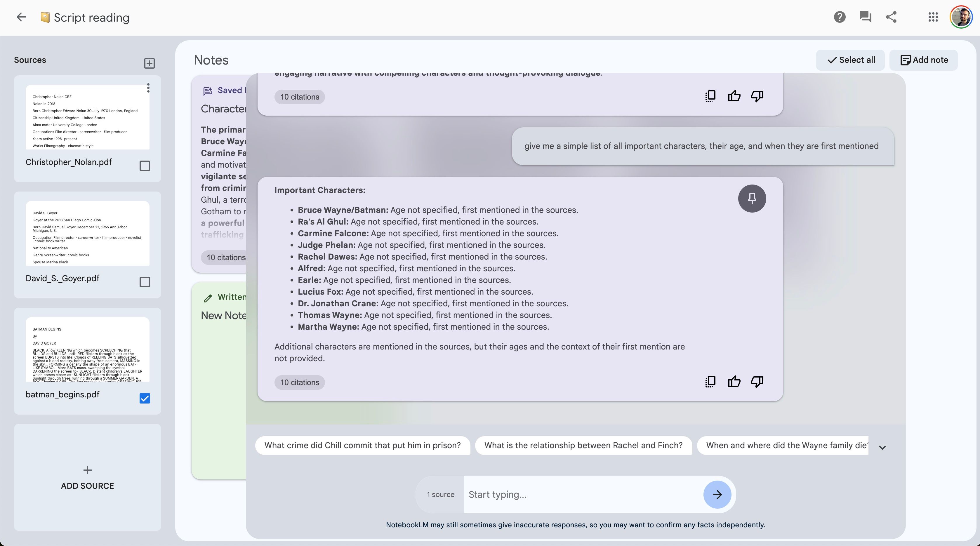The height and width of the screenshot is (546, 980).
Task: Thumbs down the Important Characters response
Action: pyautogui.click(x=757, y=382)
